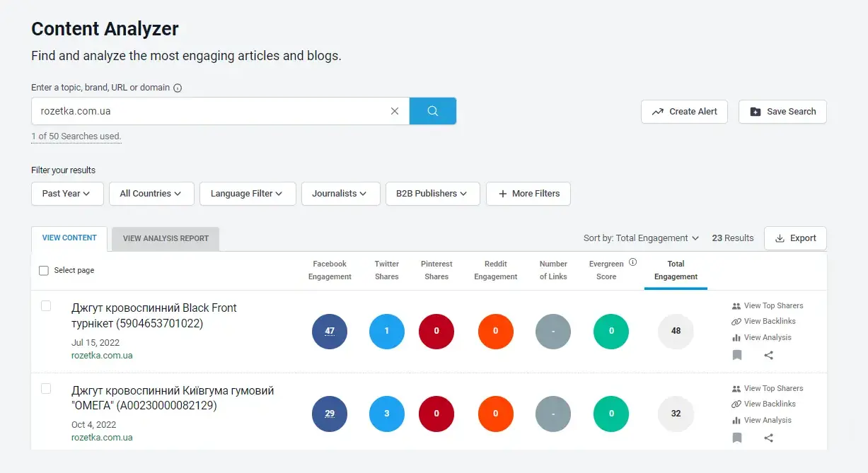This screenshot has width=868, height=473.
Task: Click Number of Links circle in Київгума row
Action: [x=553, y=414]
